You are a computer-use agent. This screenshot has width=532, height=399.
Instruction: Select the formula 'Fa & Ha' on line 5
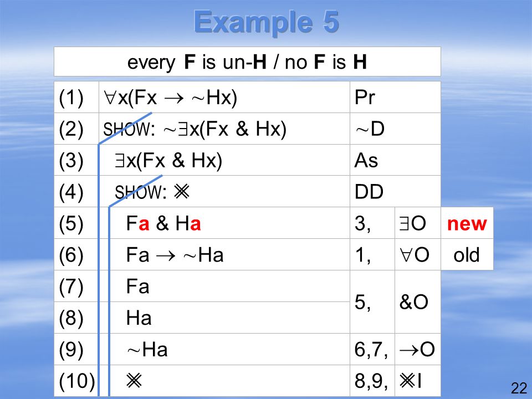click(163, 223)
